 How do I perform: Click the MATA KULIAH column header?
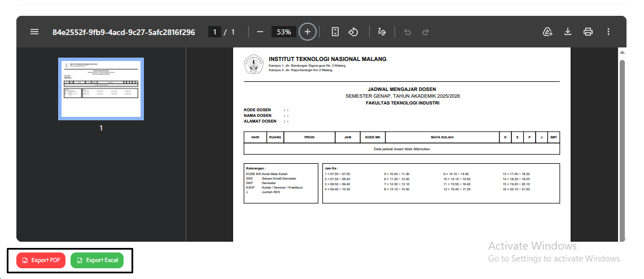[x=443, y=137]
